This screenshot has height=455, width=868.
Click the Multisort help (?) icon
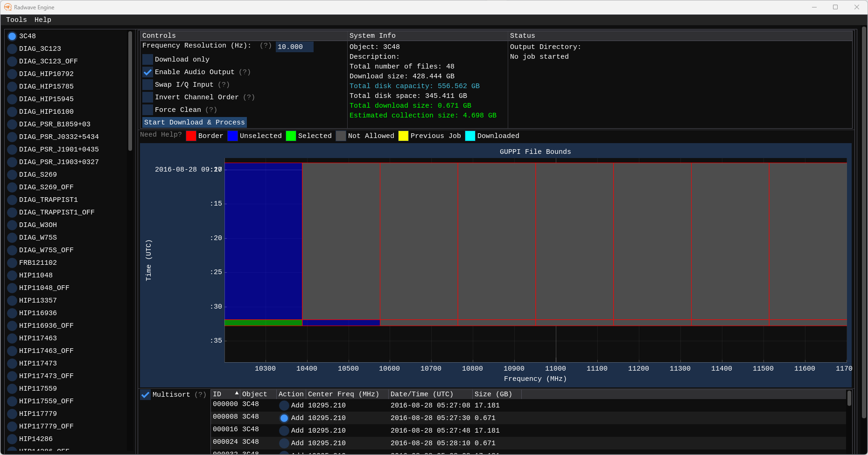click(200, 394)
